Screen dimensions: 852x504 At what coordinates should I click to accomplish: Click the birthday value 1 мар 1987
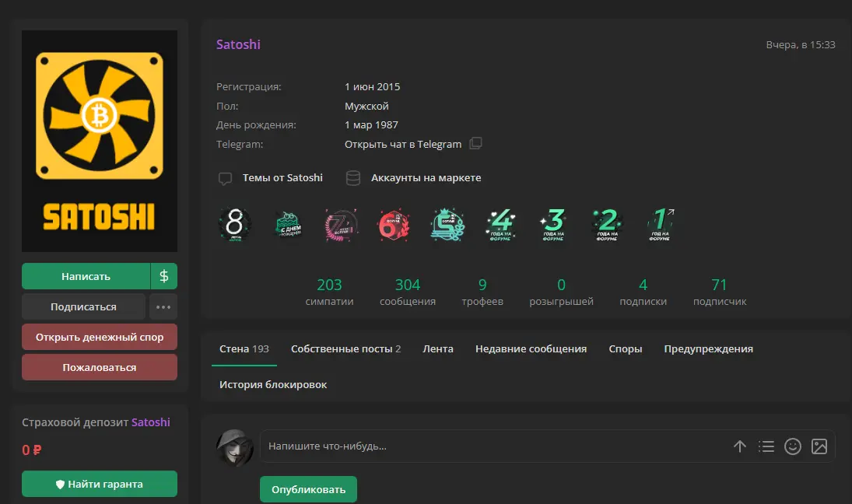(371, 125)
